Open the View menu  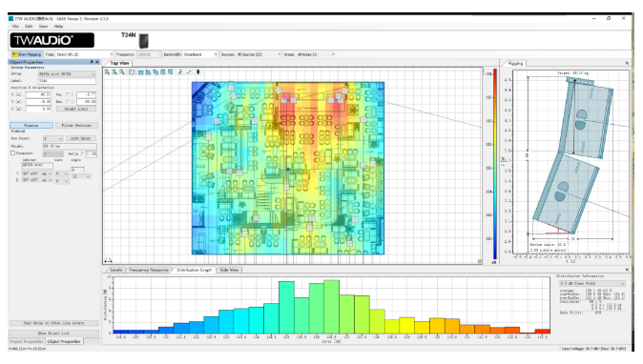coord(43,27)
